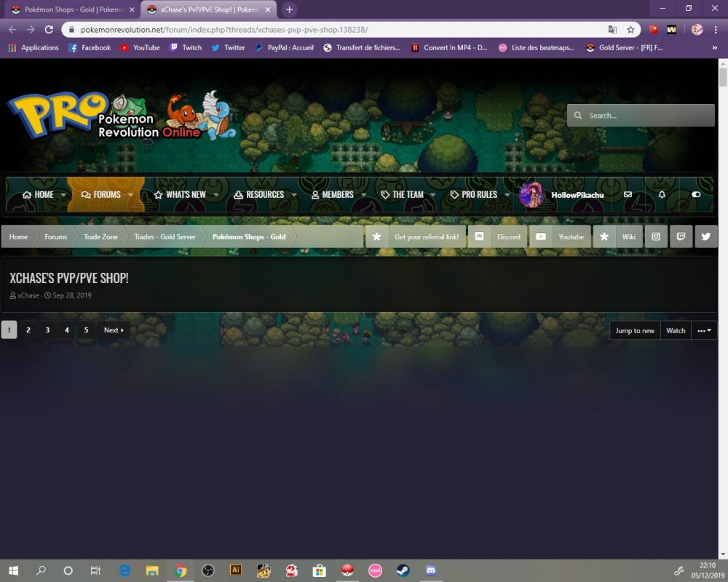Open the Members navigation item
Image resolution: width=728 pixels, height=582 pixels.
point(333,194)
